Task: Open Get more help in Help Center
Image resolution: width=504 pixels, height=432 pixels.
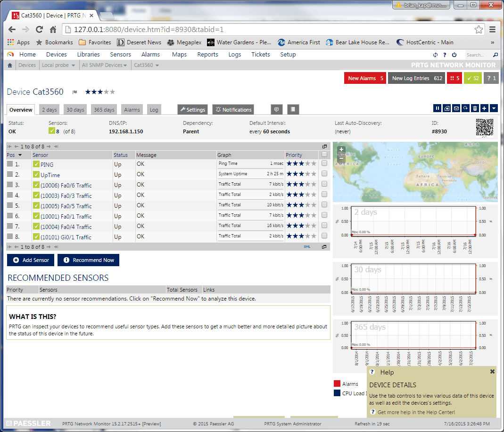Action: coord(416,412)
